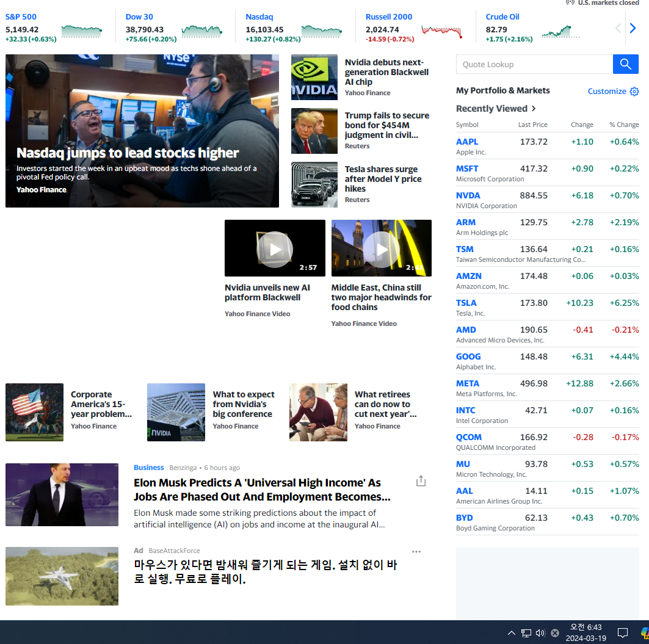Open the NVDA symbol link
Image resolution: width=649 pixels, height=644 pixels.
[x=468, y=195]
